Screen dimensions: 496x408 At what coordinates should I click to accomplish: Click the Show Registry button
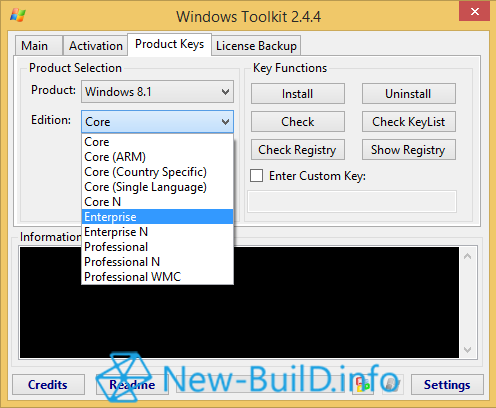pyautogui.click(x=409, y=150)
